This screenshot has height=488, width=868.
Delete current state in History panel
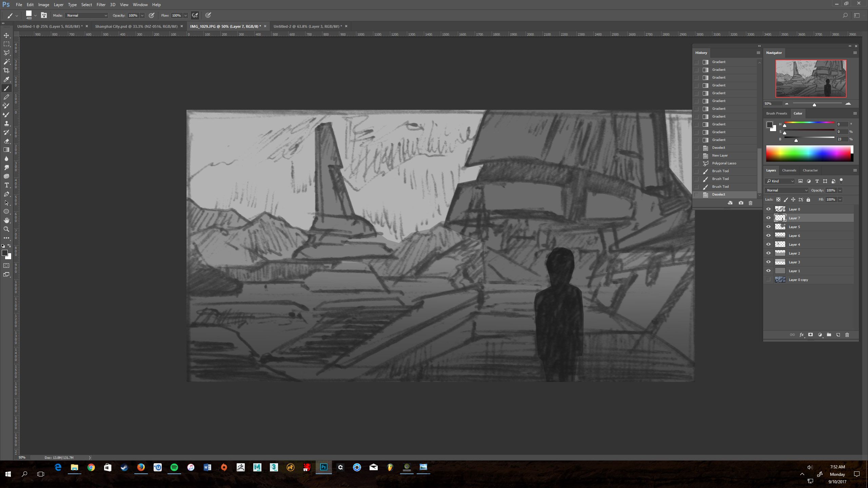pyautogui.click(x=750, y=203)
